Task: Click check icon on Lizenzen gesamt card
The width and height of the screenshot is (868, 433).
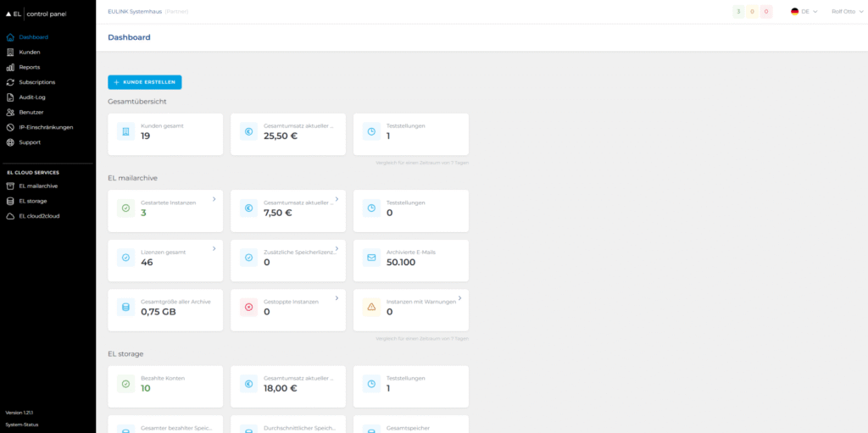Action: point(125,258)
